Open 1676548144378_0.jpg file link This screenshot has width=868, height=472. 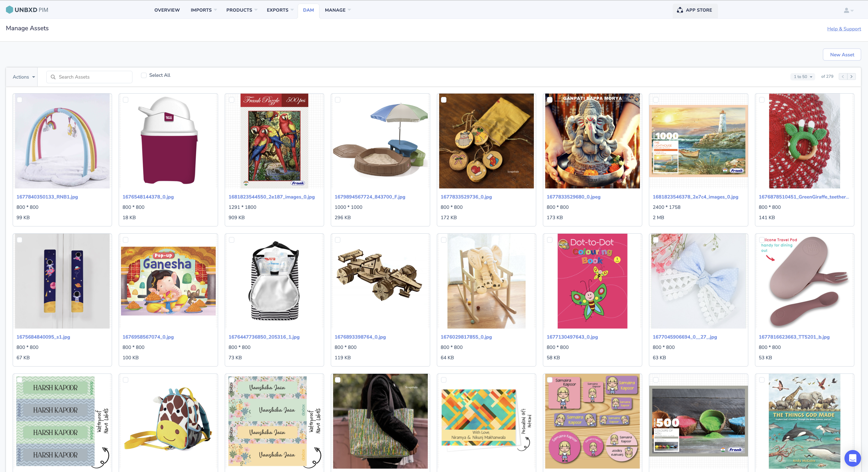click(148, 197)
